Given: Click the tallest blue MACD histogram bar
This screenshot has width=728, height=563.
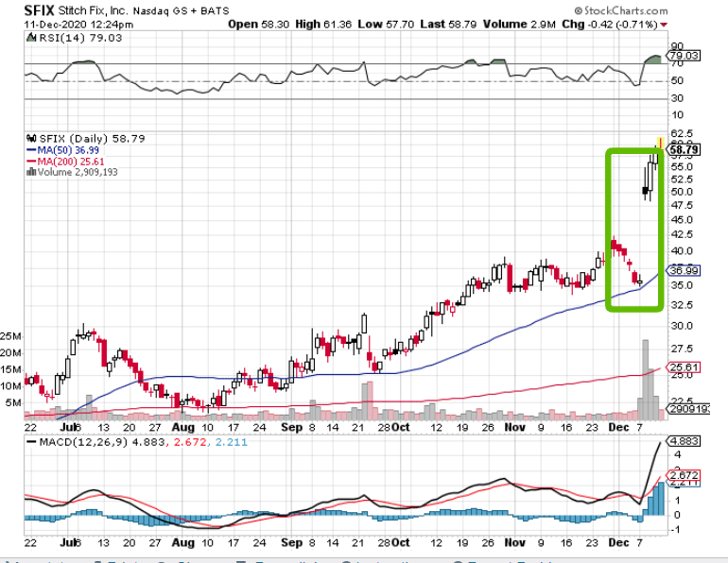Looking at the screenshot, I should [x=661, y=499].
